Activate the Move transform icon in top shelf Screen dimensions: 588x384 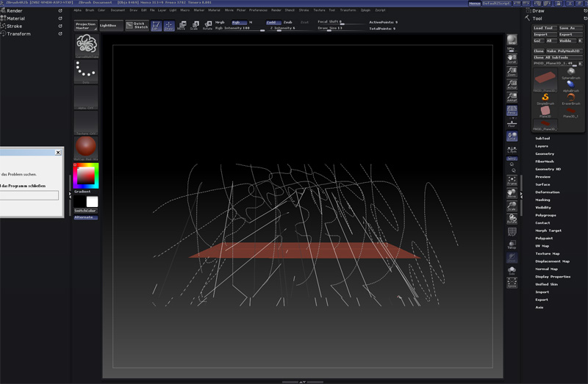pos(182,26)
